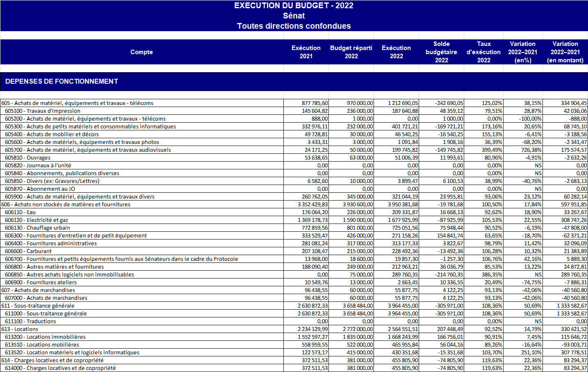This screenshot has width=588, height=372.
Task: Click the "613 - Locations" account row
Action: [20, 329]
